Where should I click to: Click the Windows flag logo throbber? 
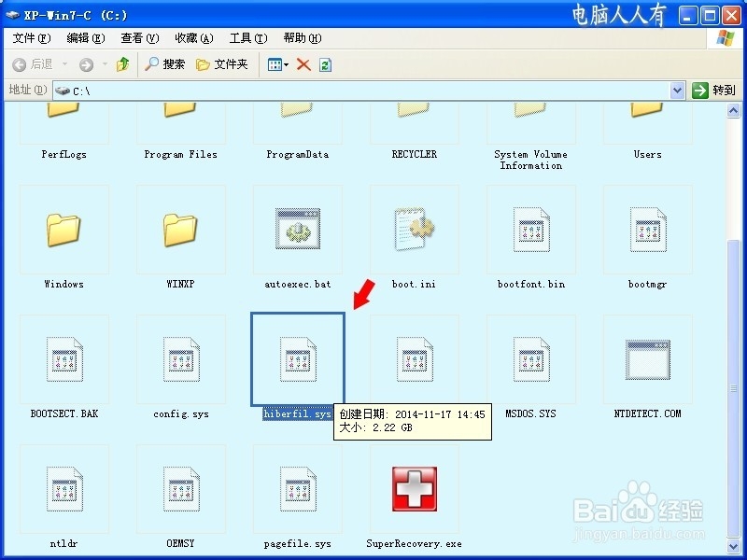click(726, 38)
